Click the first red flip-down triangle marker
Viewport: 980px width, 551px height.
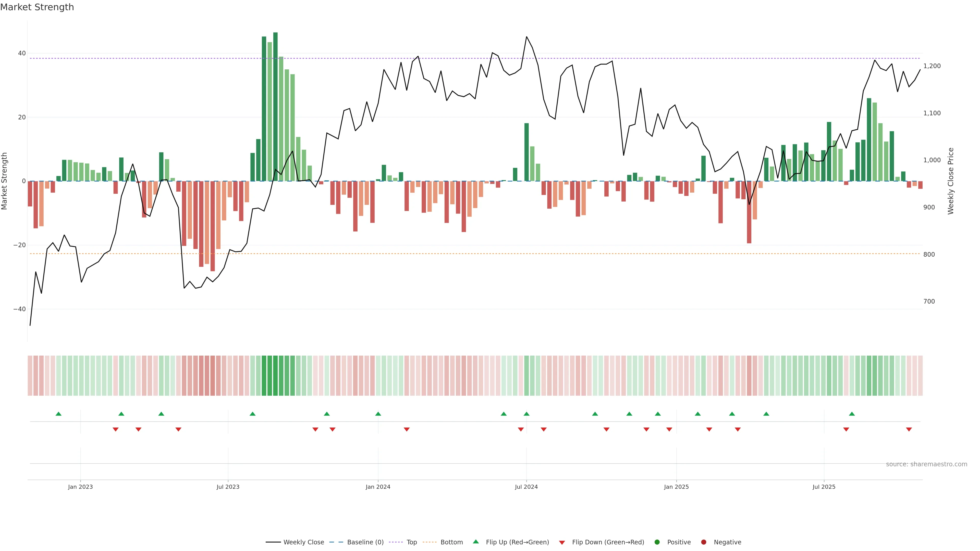point(116,429)
